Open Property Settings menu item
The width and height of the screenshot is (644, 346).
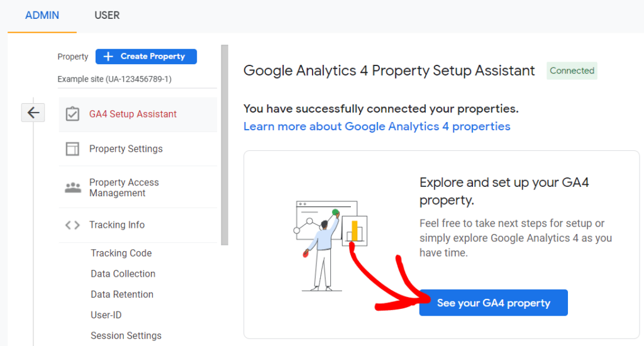tap(126, 149)
